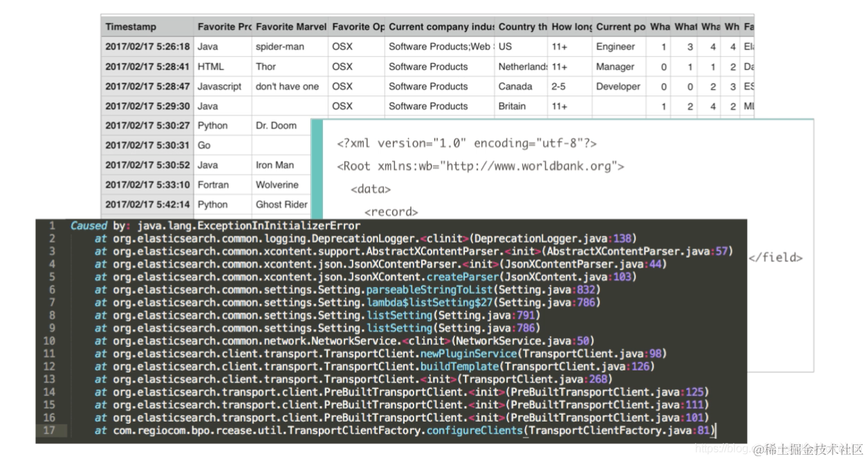This screenshot has width=868, height=461.
Task: Click the listSetting Setting.java:791 line
Action: click(x=317, y=315)
